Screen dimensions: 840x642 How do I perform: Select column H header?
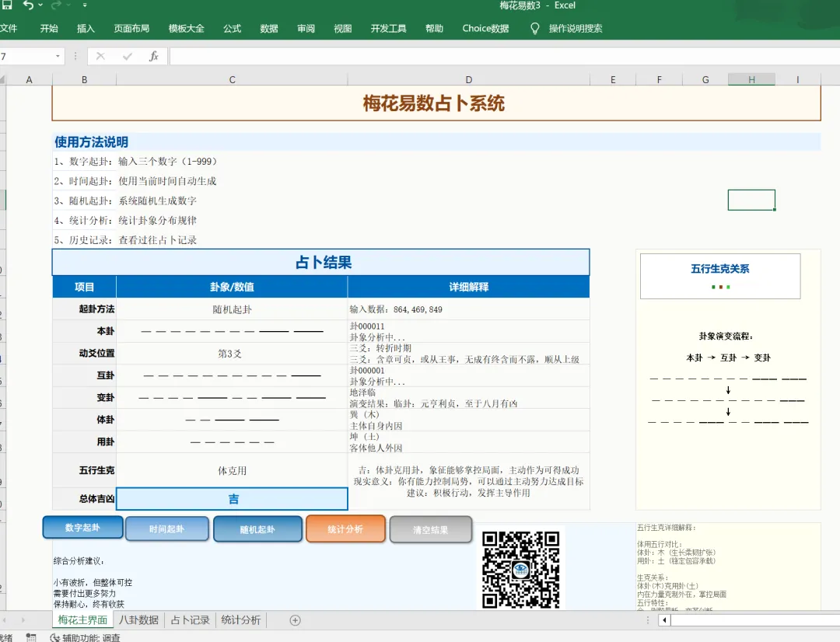pos(751,80)
